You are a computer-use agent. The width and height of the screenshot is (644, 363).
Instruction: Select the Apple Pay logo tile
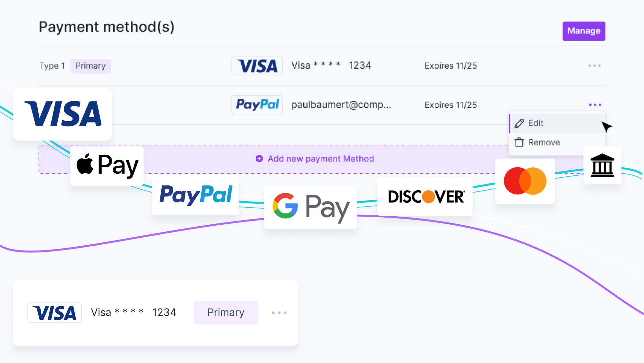point(107,165)
